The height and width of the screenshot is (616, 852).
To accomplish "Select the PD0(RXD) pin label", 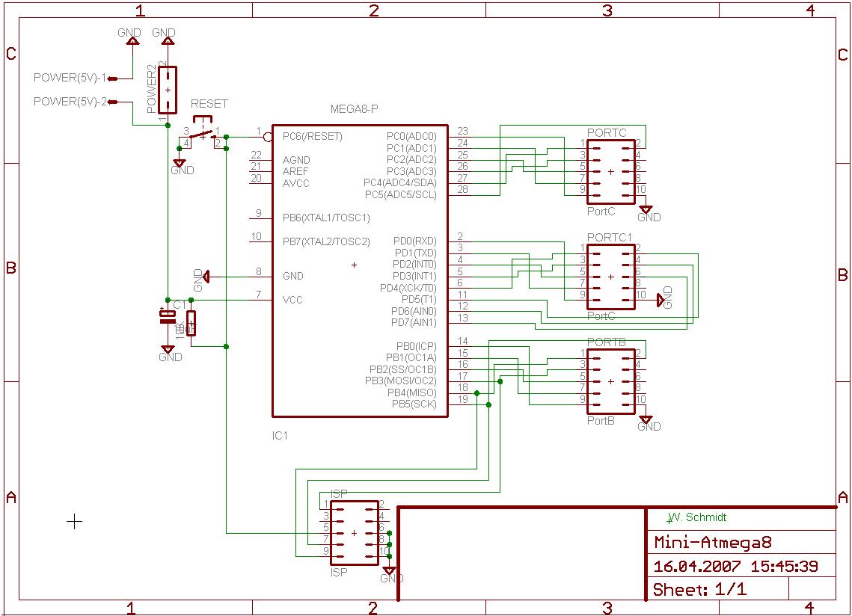I will click(414, 241).
